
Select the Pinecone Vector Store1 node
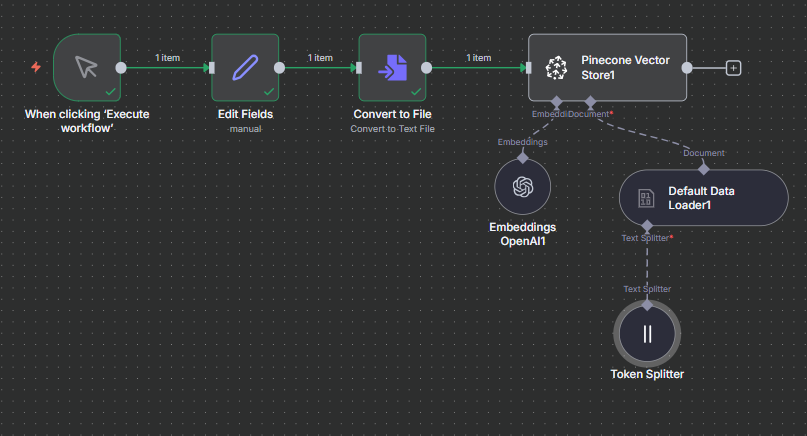point(608,67)
